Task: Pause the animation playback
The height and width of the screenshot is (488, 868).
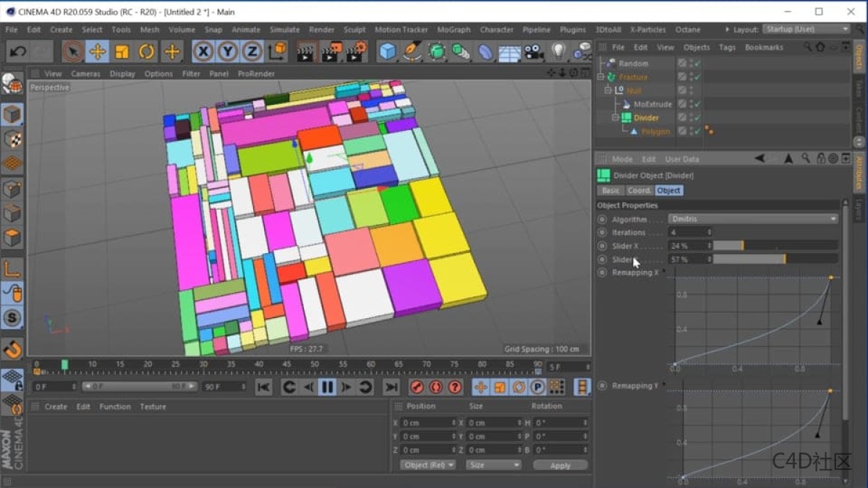Action: click(x=328, y=387)
